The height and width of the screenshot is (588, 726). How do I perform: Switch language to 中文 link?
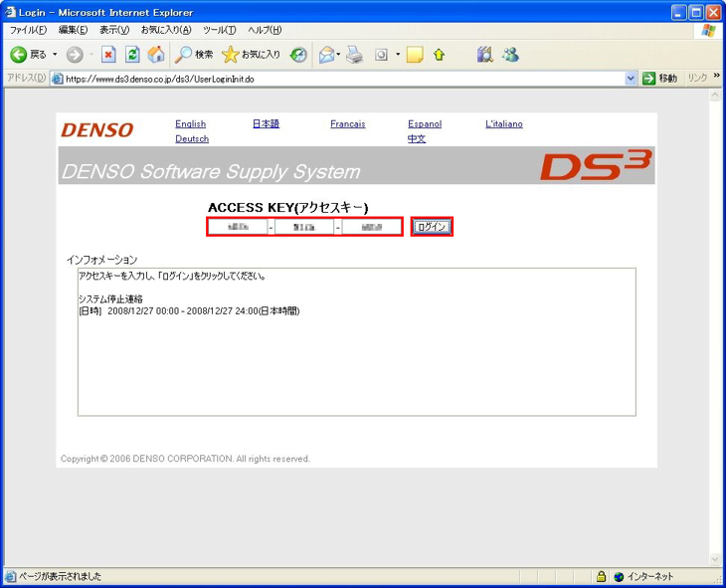pos(417,138)
